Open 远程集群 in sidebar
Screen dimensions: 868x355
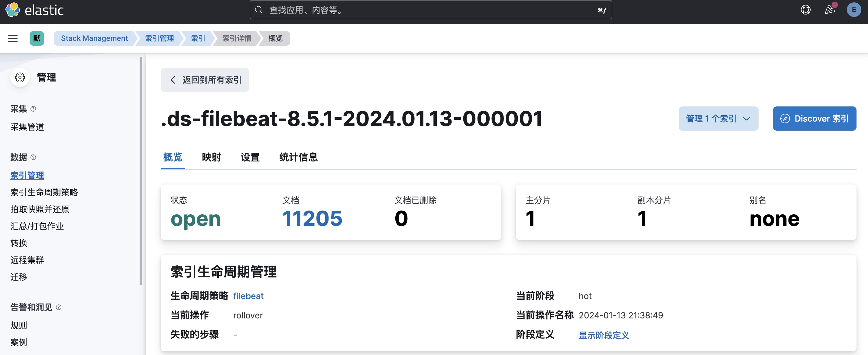click(x=27, y=260)
